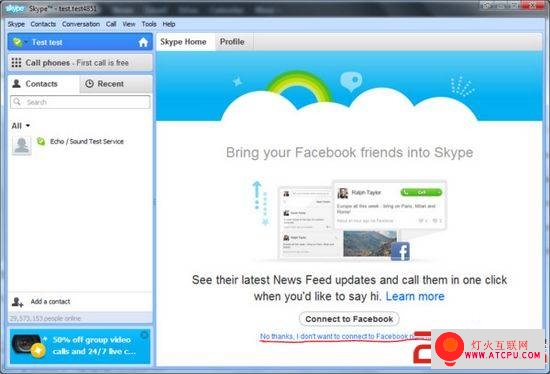Click the Bring your Facebook friends heading

point(349,153)
